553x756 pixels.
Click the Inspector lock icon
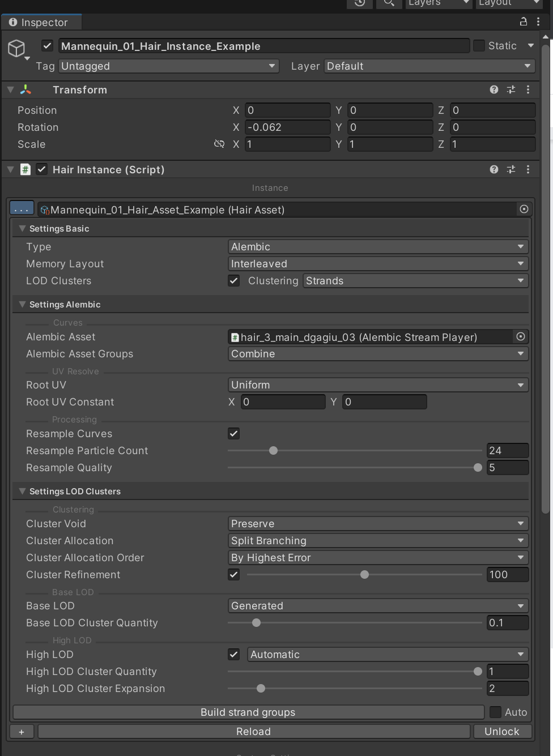[523, 22]
